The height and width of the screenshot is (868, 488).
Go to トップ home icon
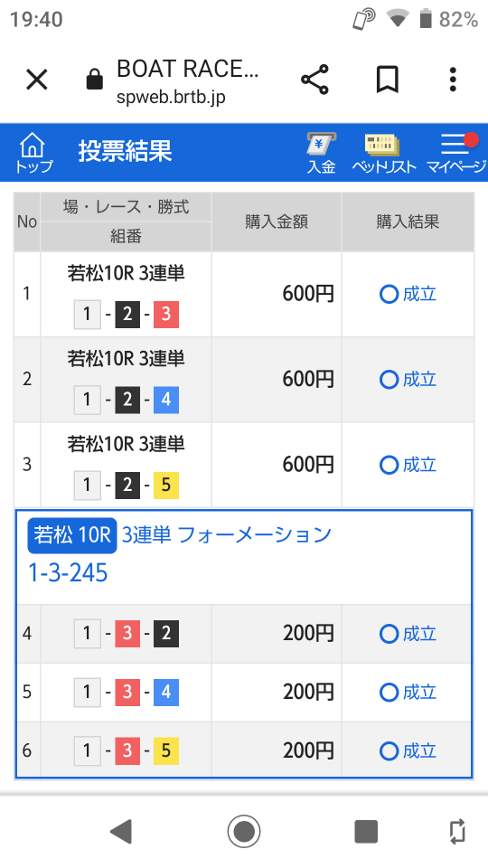[33, 152]
